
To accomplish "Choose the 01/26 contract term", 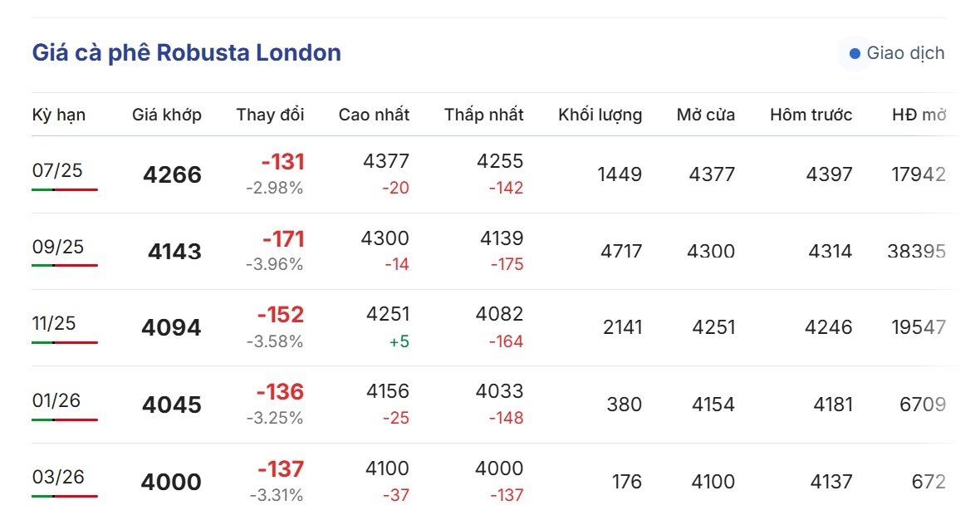I will [x=56, y=400].
